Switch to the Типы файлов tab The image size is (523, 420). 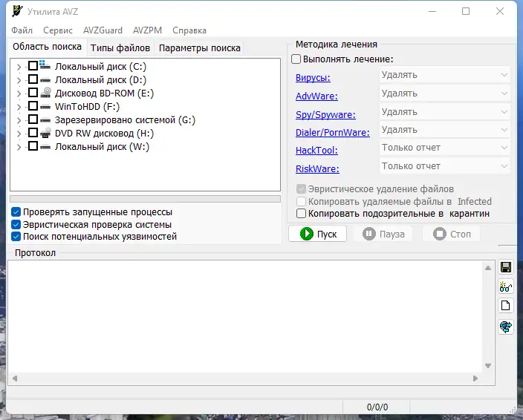(120, 48)
